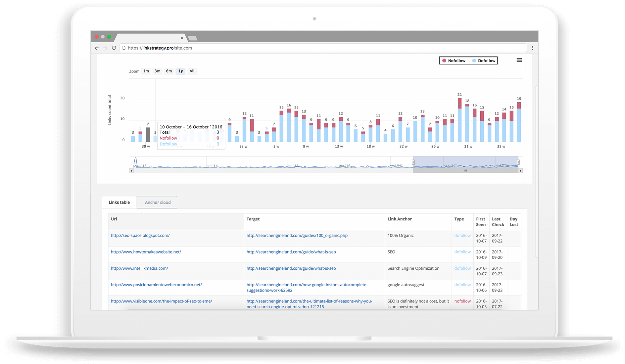
Task: Toggle the Dofollow series in legend
Action: pyautogui.click(x=484, y=61)
